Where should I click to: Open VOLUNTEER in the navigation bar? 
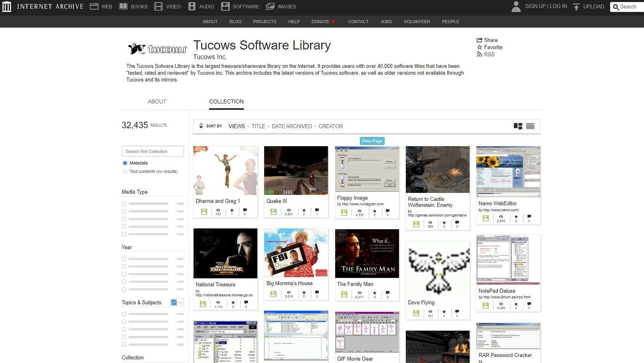click(x=417, y=22)
